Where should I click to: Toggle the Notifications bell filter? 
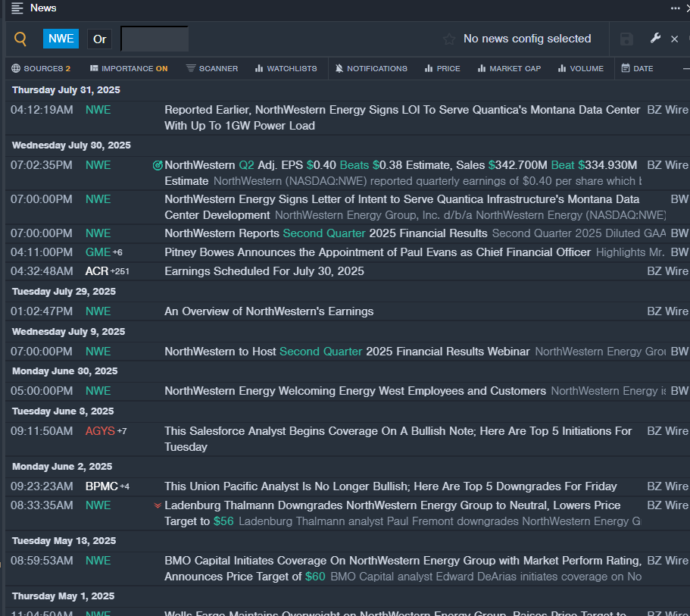coord(371,68)
